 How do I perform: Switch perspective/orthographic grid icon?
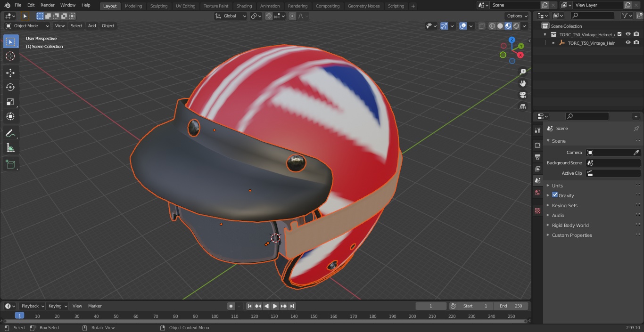pyautogui.click(x=522, y=106)
